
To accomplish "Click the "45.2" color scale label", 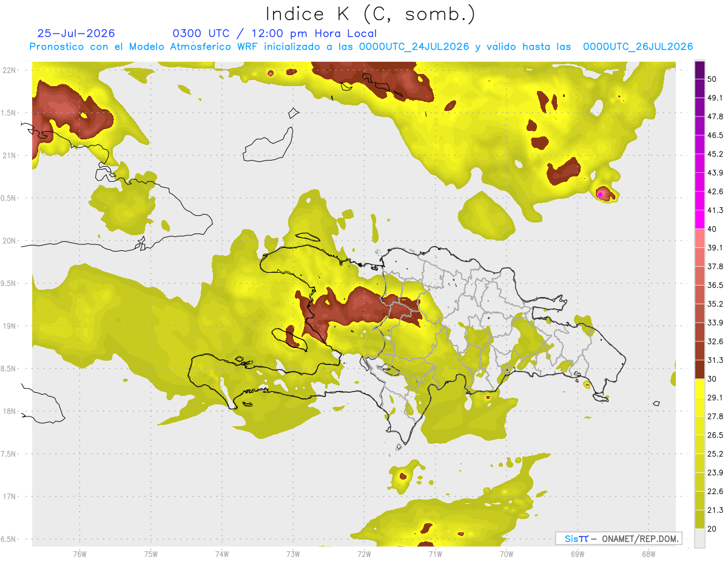I will click(x=715, y=154).
